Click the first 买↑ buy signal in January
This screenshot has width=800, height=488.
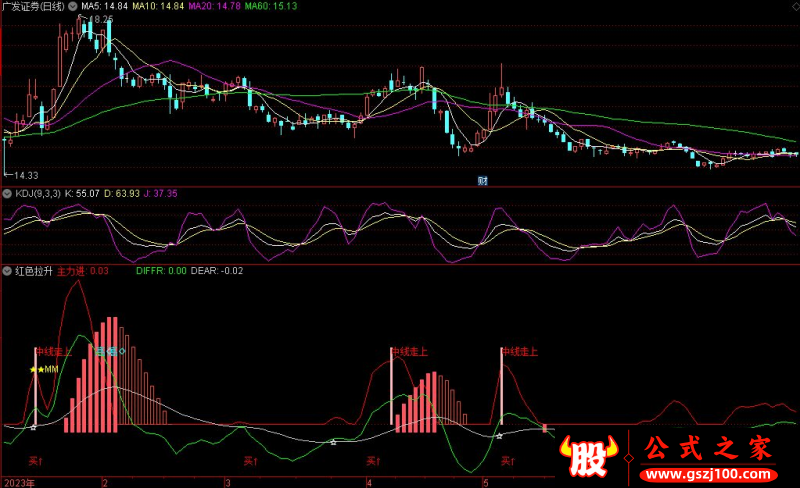(x=36, y=461)
